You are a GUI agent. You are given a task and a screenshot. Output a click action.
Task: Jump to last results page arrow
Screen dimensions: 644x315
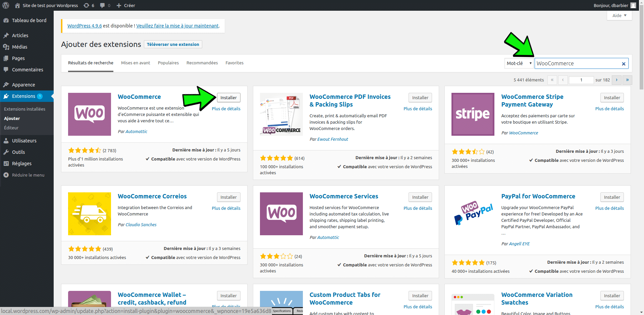click(627, 80)
